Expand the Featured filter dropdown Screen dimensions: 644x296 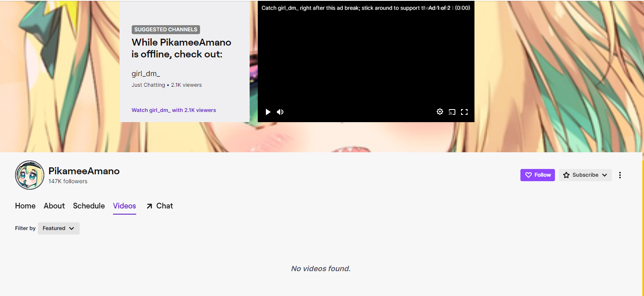59,228
